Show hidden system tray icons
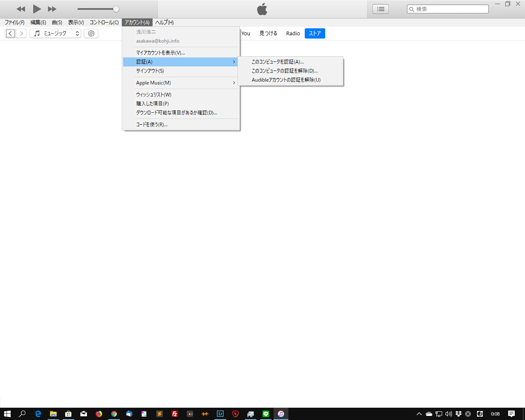Screen dimensions: 525x420 click(419, 414)
